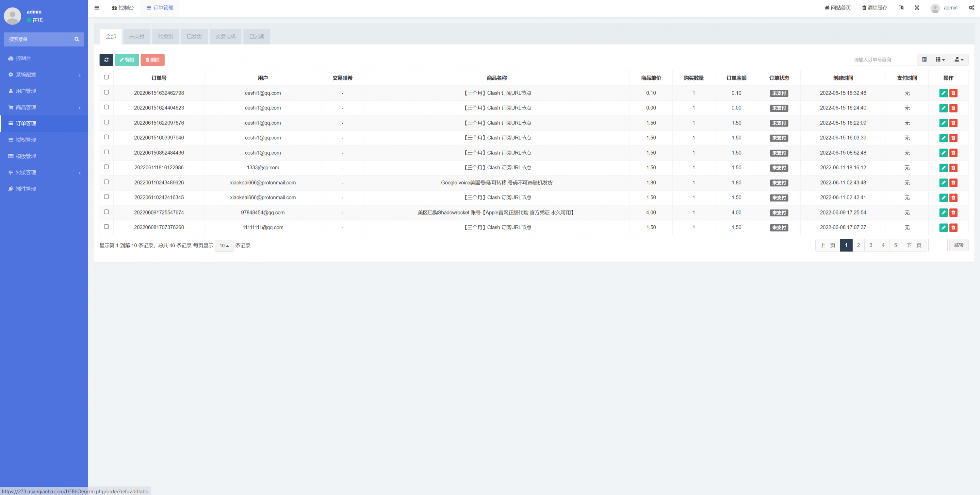Viewport: 980px width, 495px height.
Task: Click the settings gears icon at top right
Action: coord(971,8)
